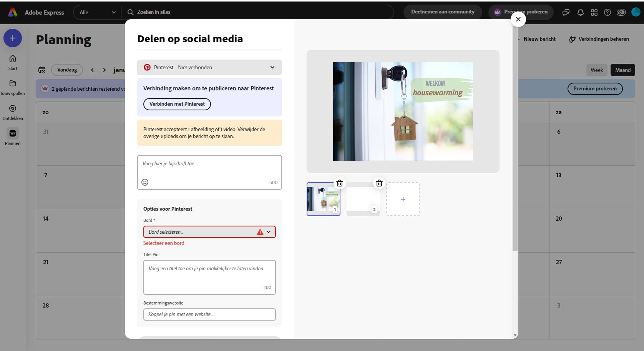Go to the next month
This screenshot has width=644, height=351.
point(105,70)
